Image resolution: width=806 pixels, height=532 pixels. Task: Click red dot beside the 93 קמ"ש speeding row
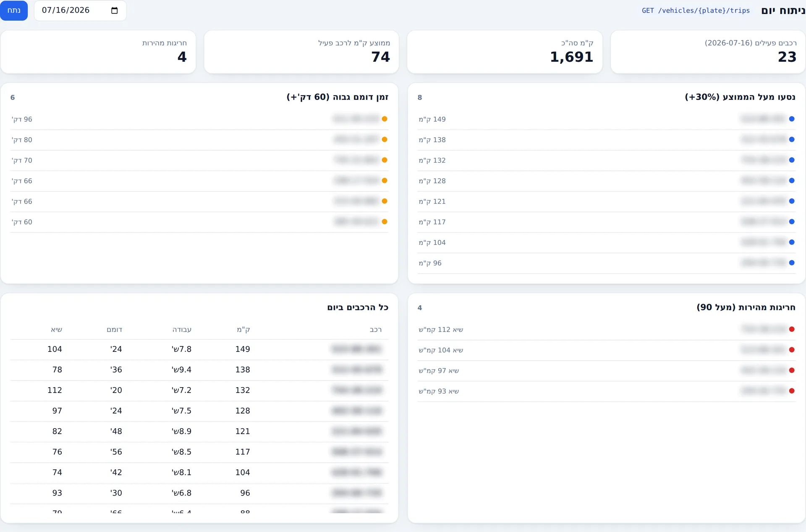pos(792,391)
